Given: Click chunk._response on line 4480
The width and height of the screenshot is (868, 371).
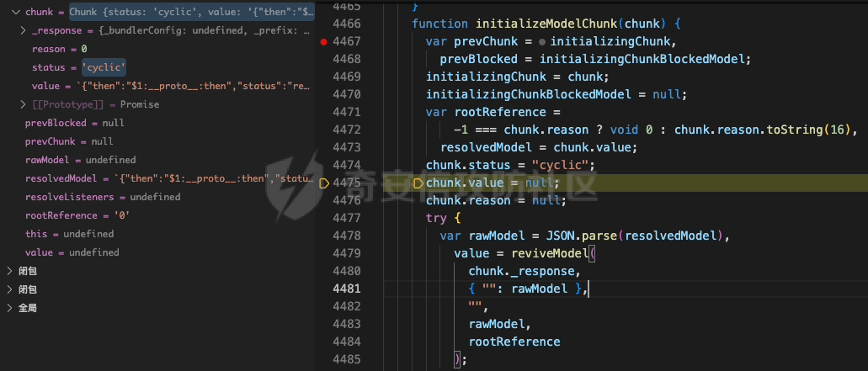Looking at the screenshot, I should pyautogui.click(x=522, y=272).
